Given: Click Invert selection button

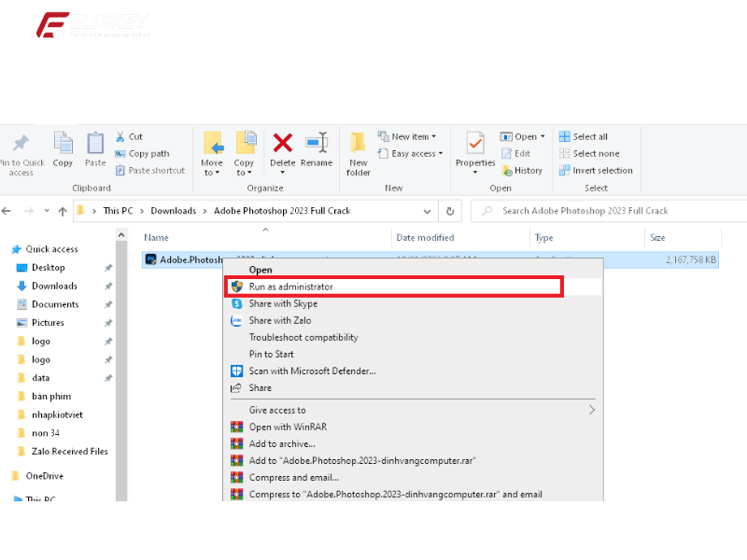Looking at the screenshot, I should tap(596, 170).
